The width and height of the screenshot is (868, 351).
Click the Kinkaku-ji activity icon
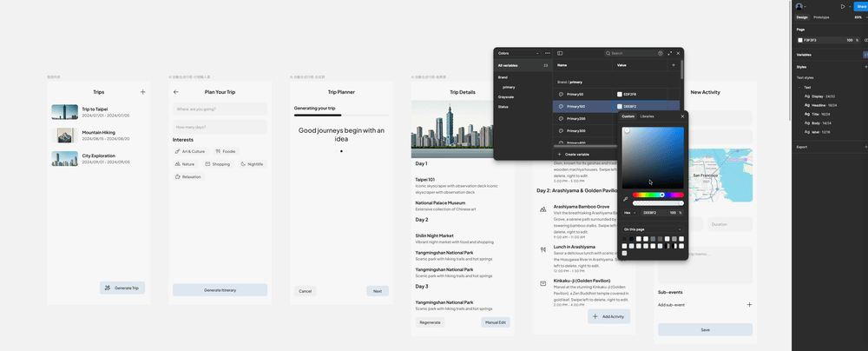pyautogui.click(x=543, y=283)
